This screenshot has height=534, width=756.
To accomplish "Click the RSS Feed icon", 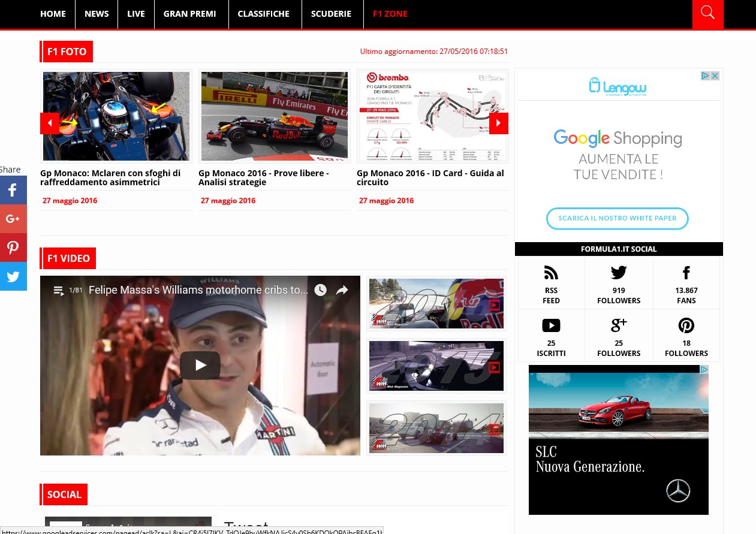I will [x=551, y=273].
